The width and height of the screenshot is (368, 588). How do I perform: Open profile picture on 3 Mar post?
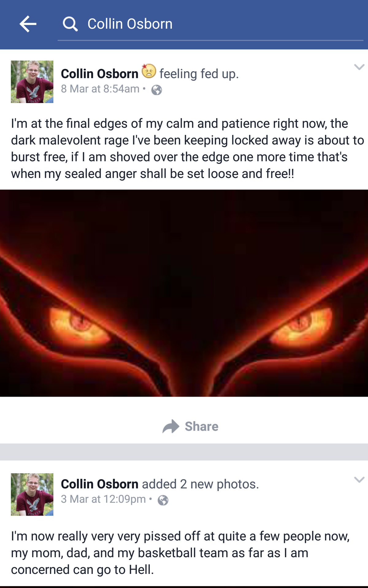click(32, 494)
